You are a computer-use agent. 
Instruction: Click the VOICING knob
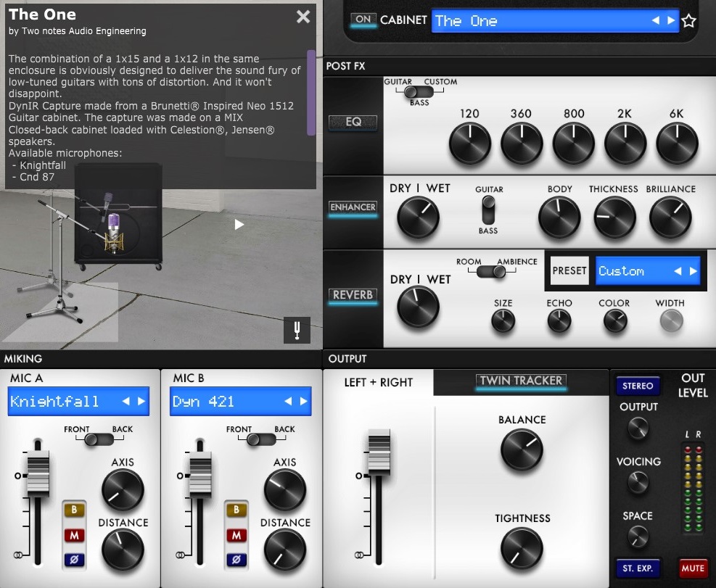click(x=638, y=483)
